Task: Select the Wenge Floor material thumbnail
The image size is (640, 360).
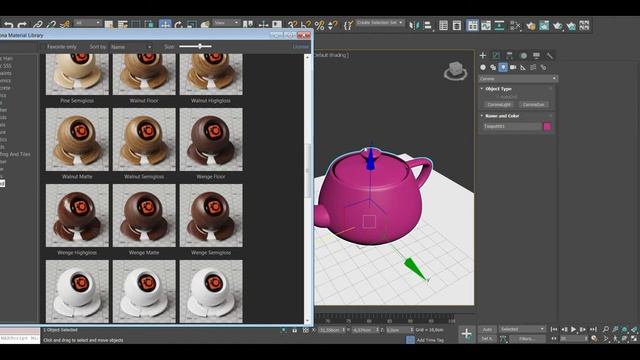Action: tap(211, 139)
